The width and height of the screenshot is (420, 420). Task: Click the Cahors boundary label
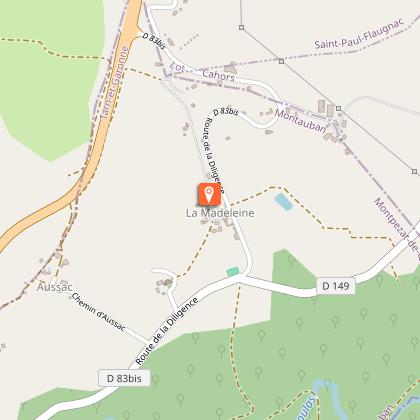pyautogui.click(x=219, y=75)
